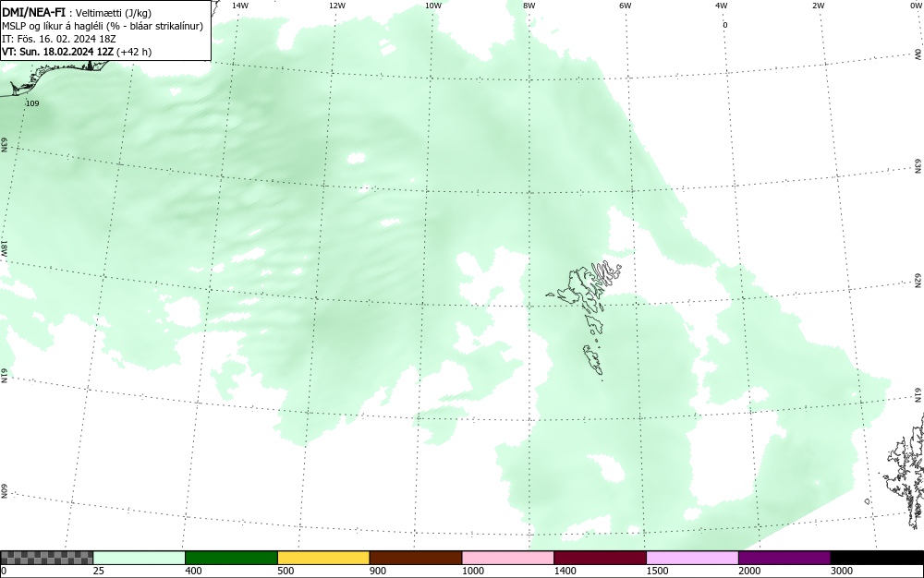Click the dark maroon 1400–1500 legend swatch
The width and height of the screenshot is (924, 578).
(600, 558)
